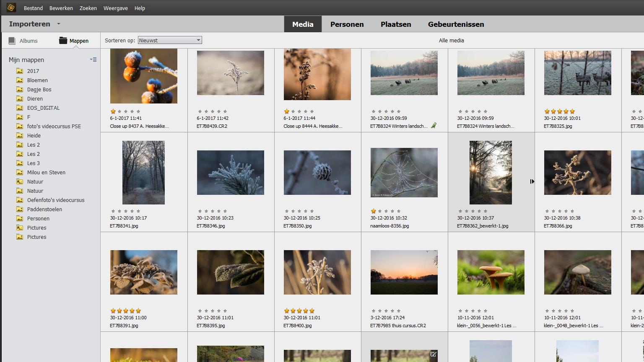Click the Mijn mappen heading
The image size is (644, 362).
coord(26,60)
